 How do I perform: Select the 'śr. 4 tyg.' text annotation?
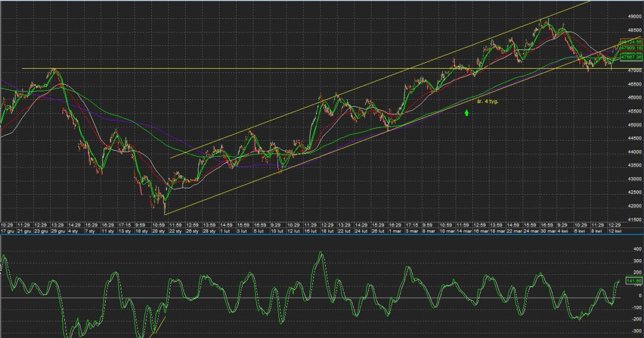point(487,100)
